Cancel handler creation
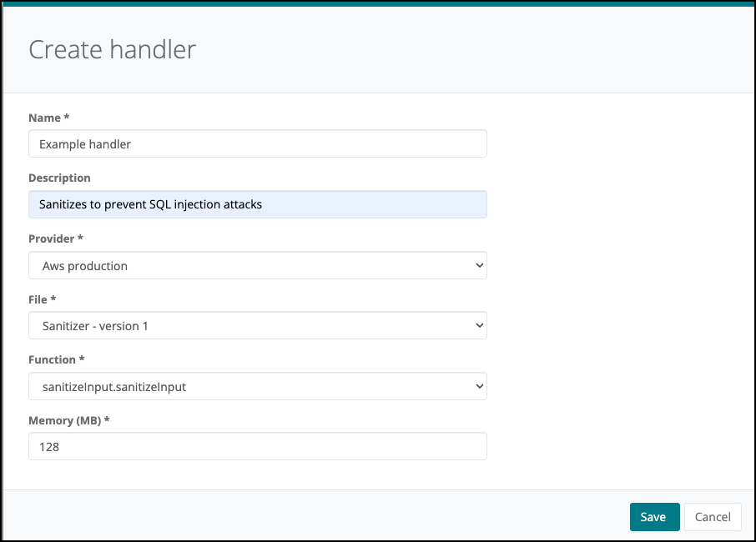Viewport: 756px width, 542px height. (x=713, y=517)
